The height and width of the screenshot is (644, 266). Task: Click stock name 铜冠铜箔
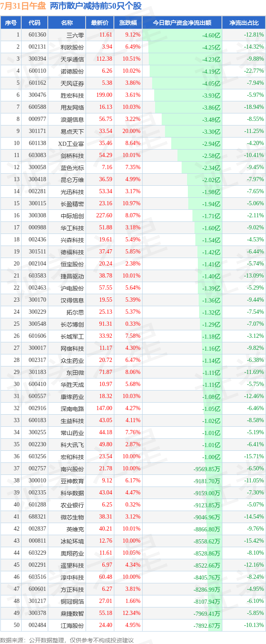pos(72,601)
